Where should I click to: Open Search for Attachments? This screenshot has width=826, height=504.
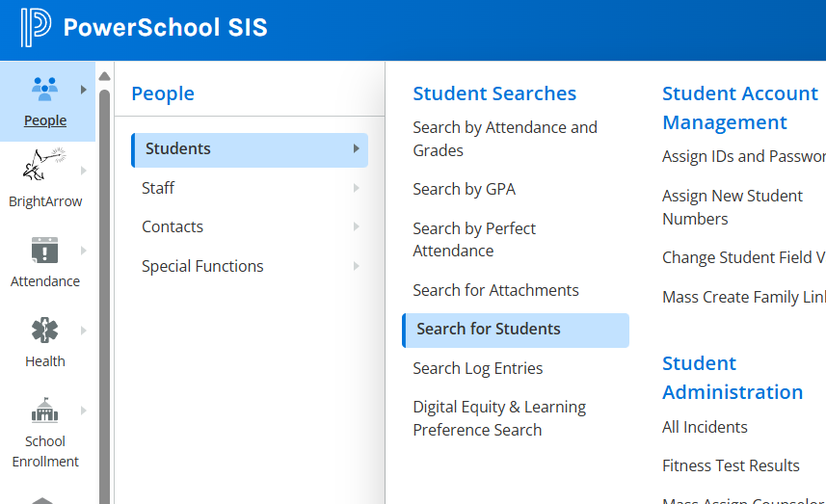click(x=495, y=290)
